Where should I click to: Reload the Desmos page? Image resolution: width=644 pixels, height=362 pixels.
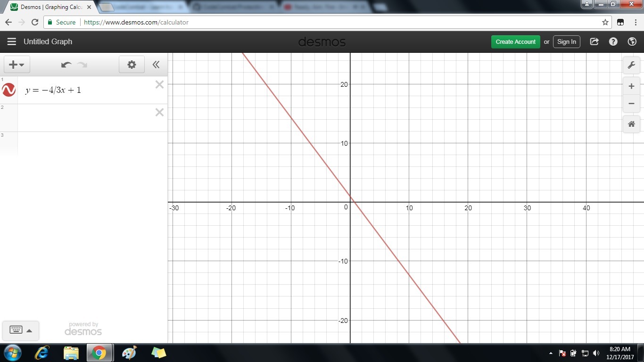pos(34,22)
